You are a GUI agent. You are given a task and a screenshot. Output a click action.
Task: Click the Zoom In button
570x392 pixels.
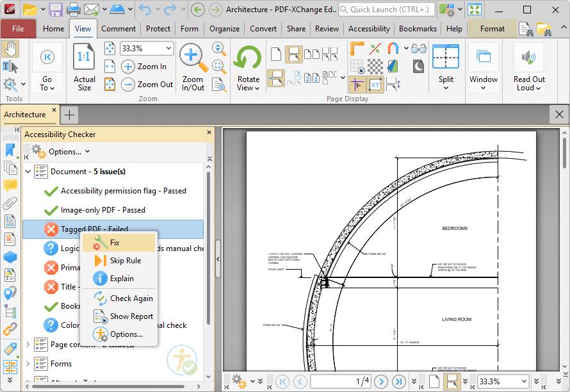point(143,67)
